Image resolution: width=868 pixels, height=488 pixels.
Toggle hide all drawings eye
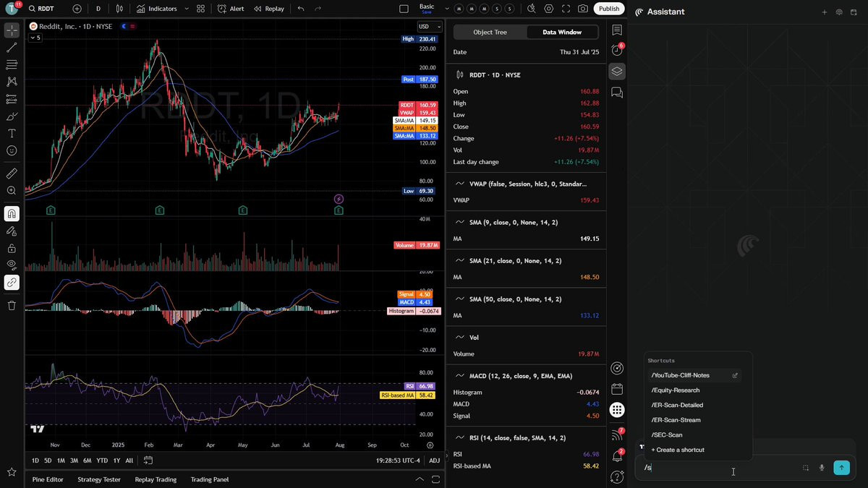pyautogui.click(x=12, y=265)
